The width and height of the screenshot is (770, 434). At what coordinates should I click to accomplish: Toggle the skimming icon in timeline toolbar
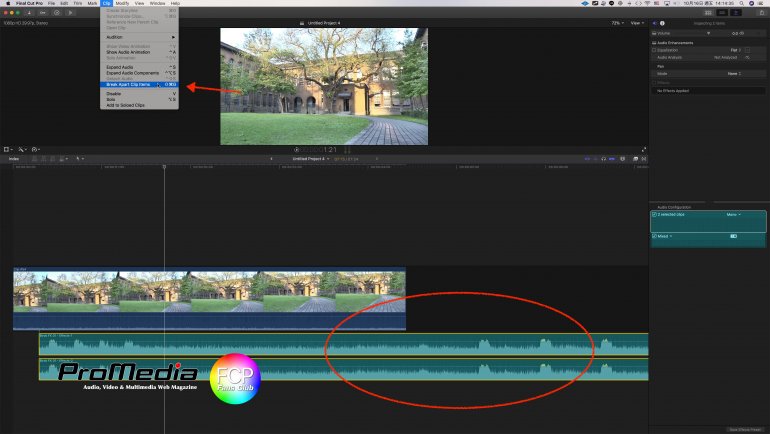click(x=587, y=159)
